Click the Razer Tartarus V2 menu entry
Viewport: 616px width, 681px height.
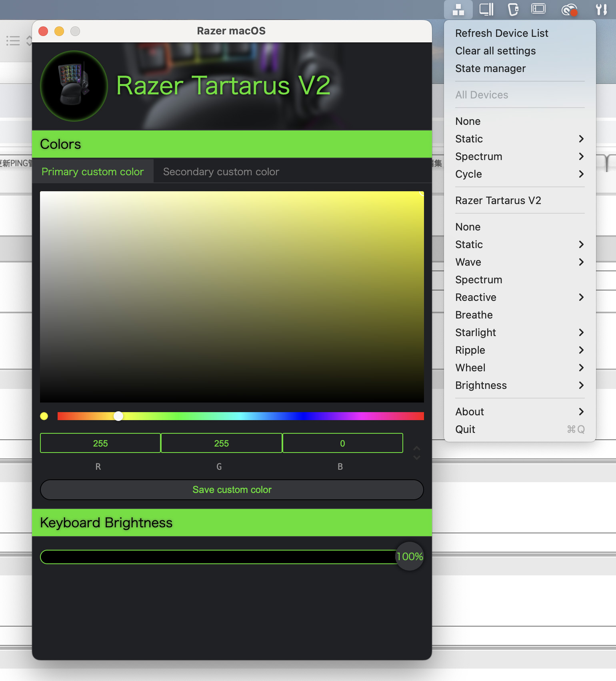[x=520, y=200]
